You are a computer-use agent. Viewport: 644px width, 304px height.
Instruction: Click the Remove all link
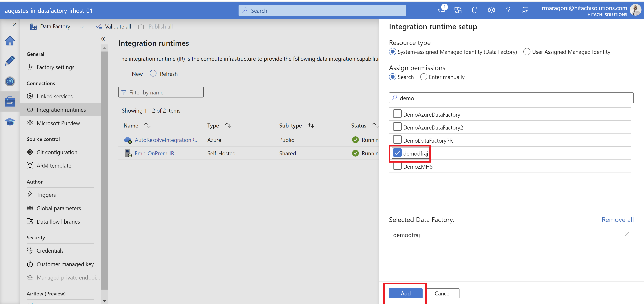pyautogui.click(x=617, y=219)
